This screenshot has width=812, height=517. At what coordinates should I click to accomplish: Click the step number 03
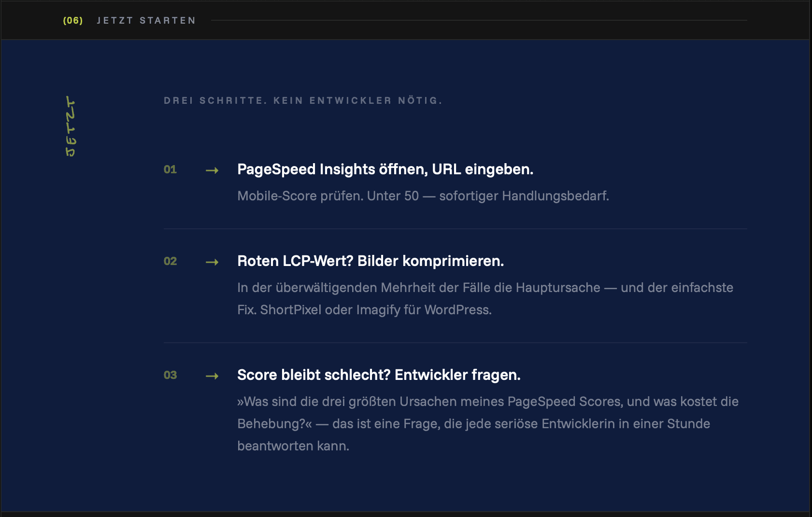point(170,375)
